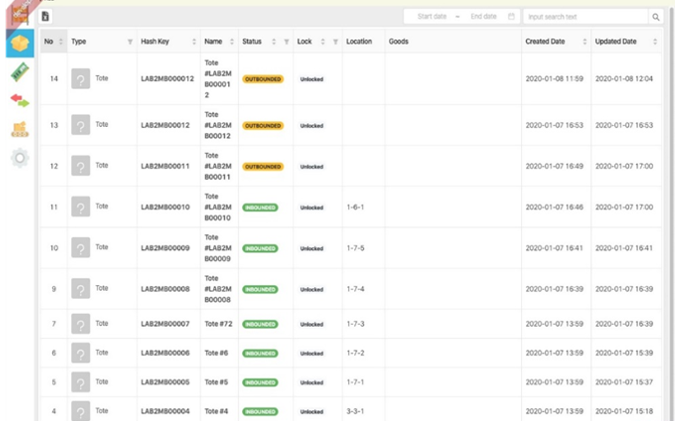Click created date 2020-01-08 11:59

tap(554, 79)
